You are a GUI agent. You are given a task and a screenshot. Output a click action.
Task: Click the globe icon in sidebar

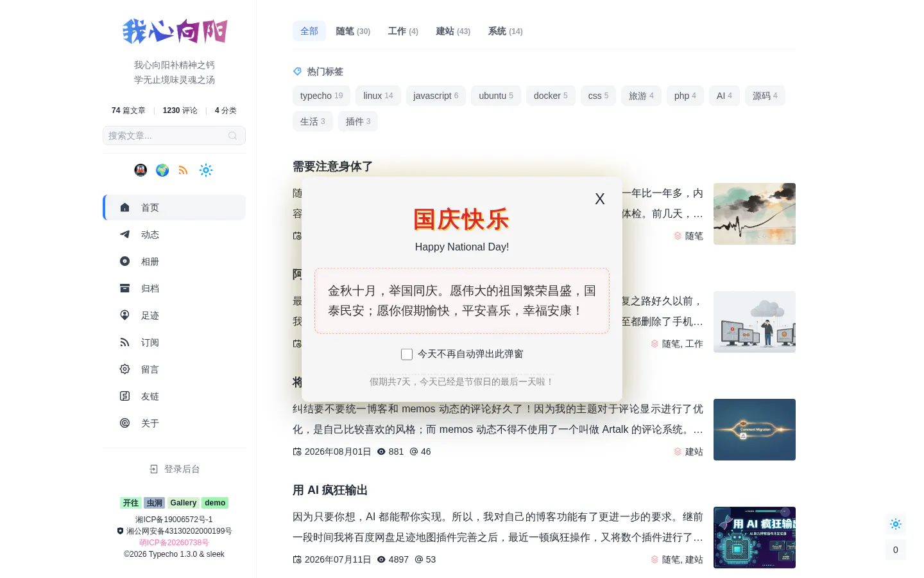[162, 170]
